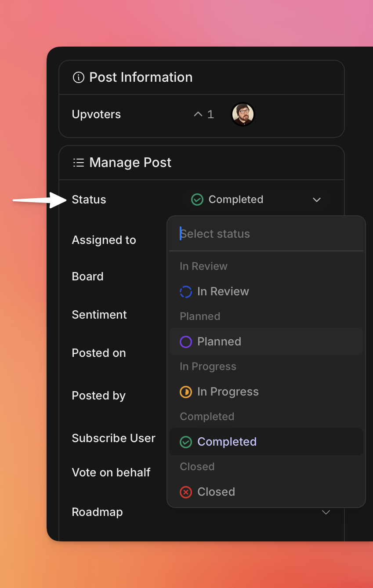Click the red Closed X icon

click(186, 492)
